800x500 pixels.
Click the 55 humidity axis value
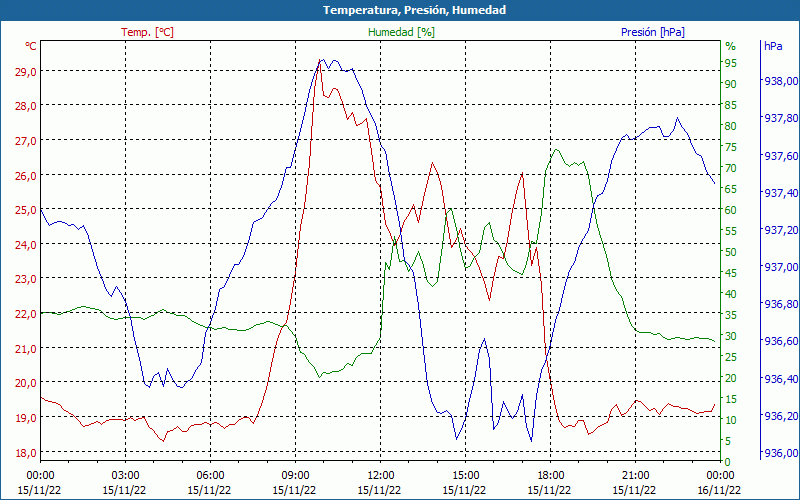pos(731,231)
